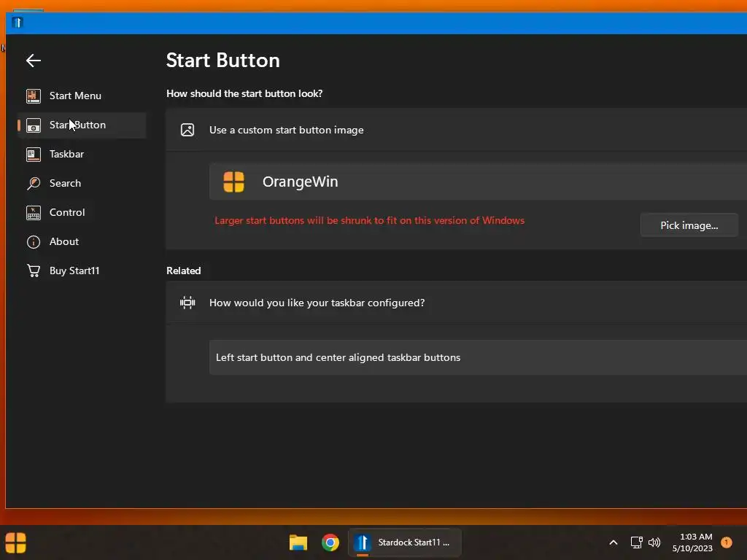Open the clock showing 1:03 AM
747x560 pixels.
tap(692, 542)
